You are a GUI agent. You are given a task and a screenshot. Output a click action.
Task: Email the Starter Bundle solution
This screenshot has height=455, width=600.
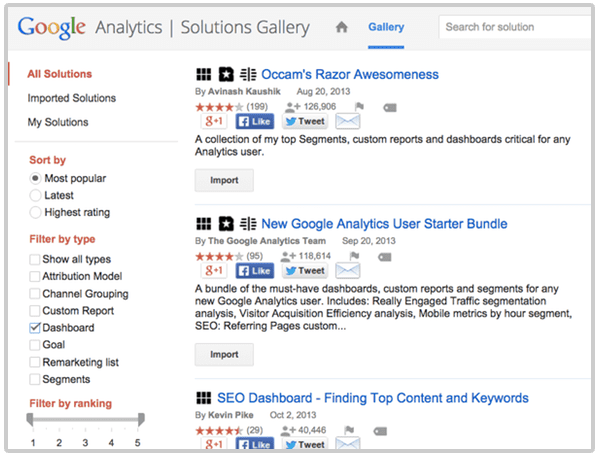click(x=347, y=271)
